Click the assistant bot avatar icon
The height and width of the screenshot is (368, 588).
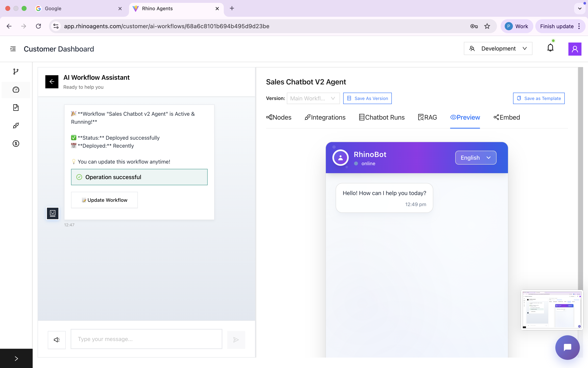coord(53,213)
